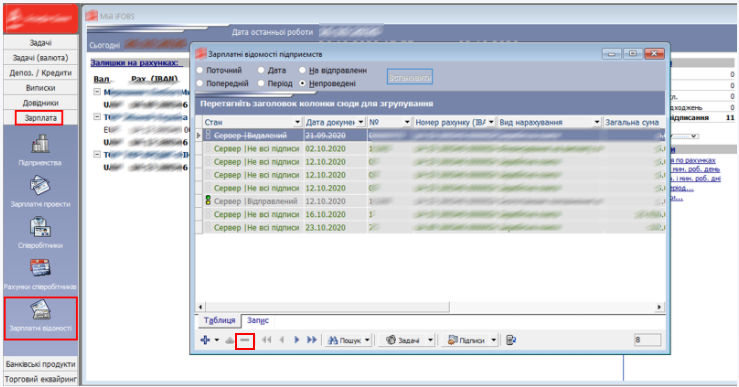Screen dimensions: 739x387
Task: Open Рахунки співробітників icon
Action: pos(41,268)
